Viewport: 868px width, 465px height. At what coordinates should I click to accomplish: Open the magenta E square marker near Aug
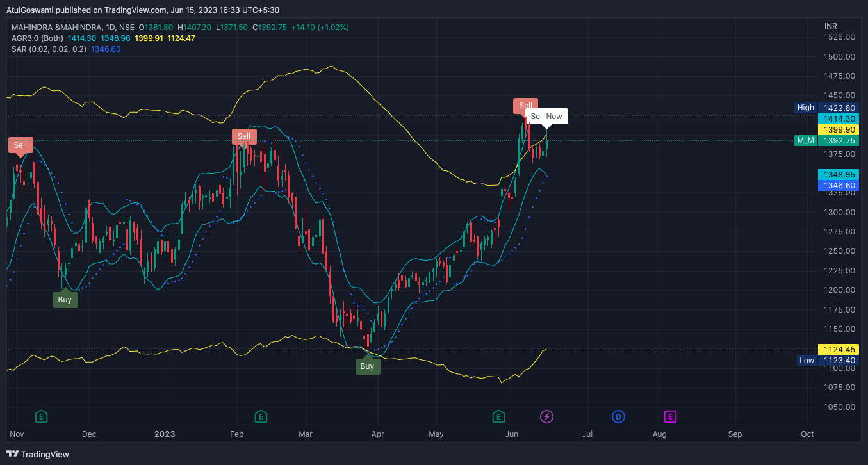670,417
